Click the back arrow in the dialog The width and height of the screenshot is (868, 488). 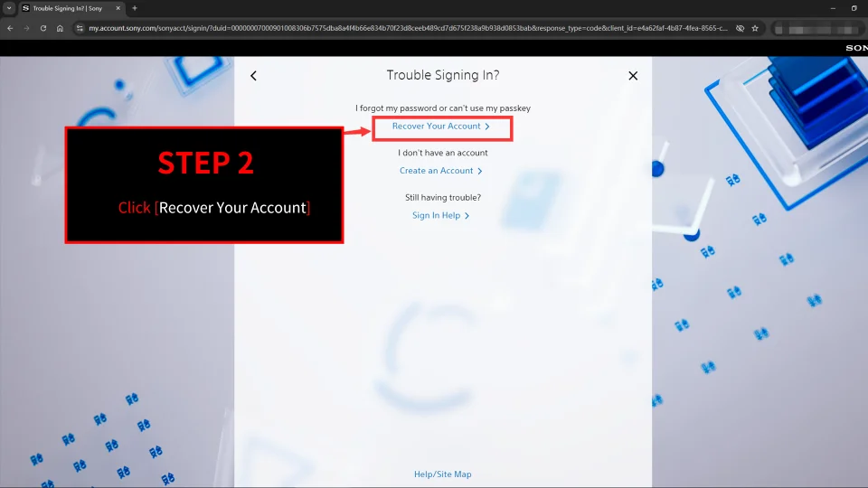[x=253, y=76]
